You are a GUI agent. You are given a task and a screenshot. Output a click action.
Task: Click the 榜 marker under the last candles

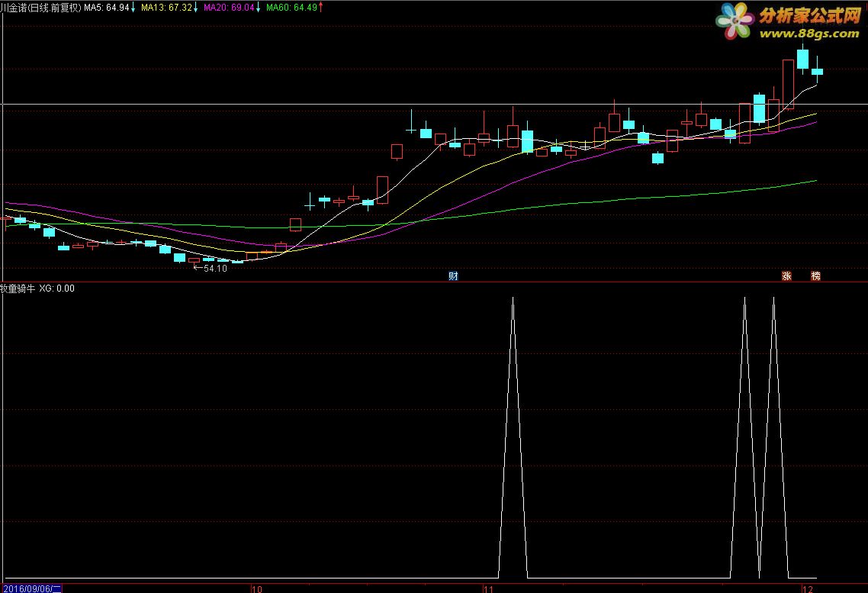(815, 276)
